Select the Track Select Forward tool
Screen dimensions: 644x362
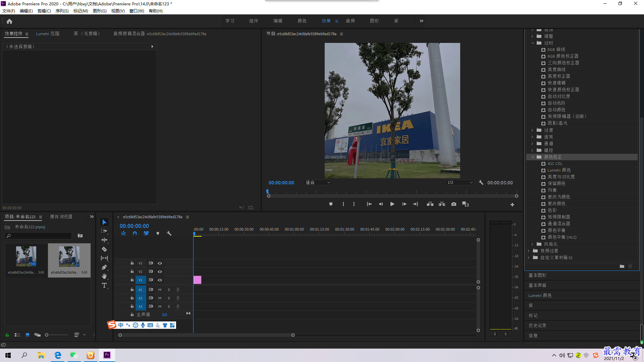click(x=104, y=231)
